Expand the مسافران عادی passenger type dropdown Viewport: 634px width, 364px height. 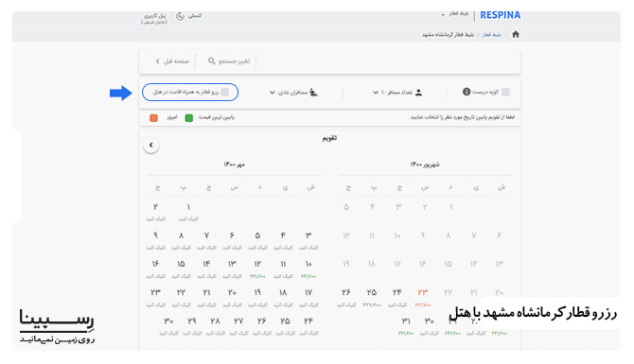tap(293, 93)
